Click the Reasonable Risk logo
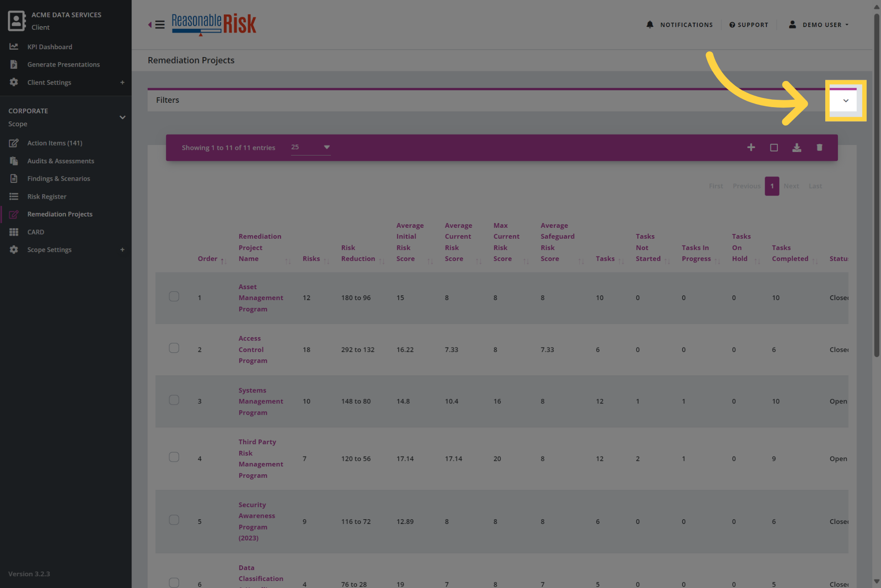 click(x=214, y=24)
